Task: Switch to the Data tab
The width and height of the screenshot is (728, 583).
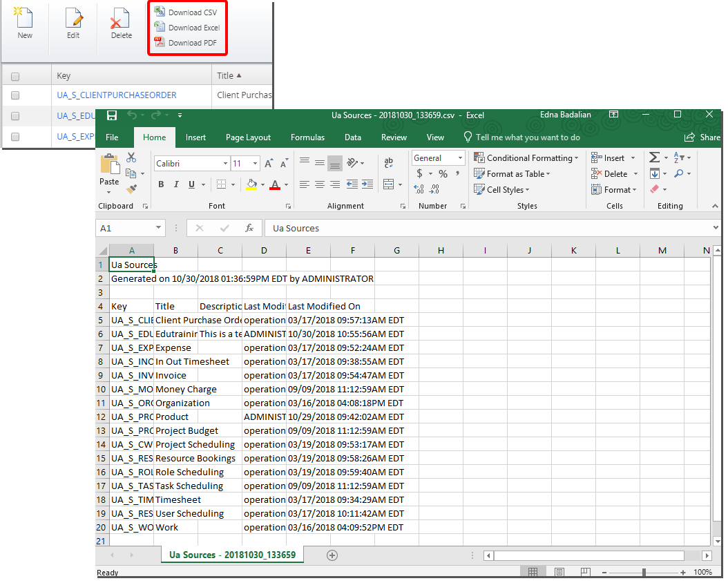Action: pyautogui.click(x=353, y=137)
